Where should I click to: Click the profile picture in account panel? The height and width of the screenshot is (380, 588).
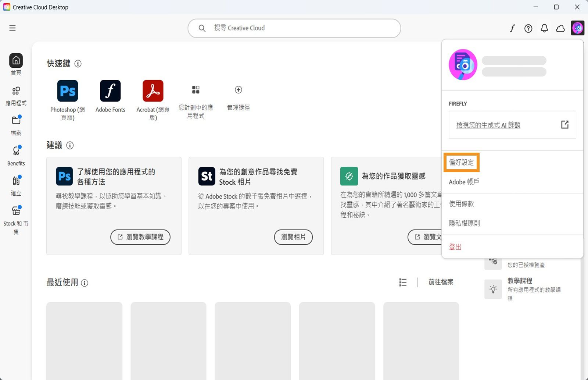point(463,65)
